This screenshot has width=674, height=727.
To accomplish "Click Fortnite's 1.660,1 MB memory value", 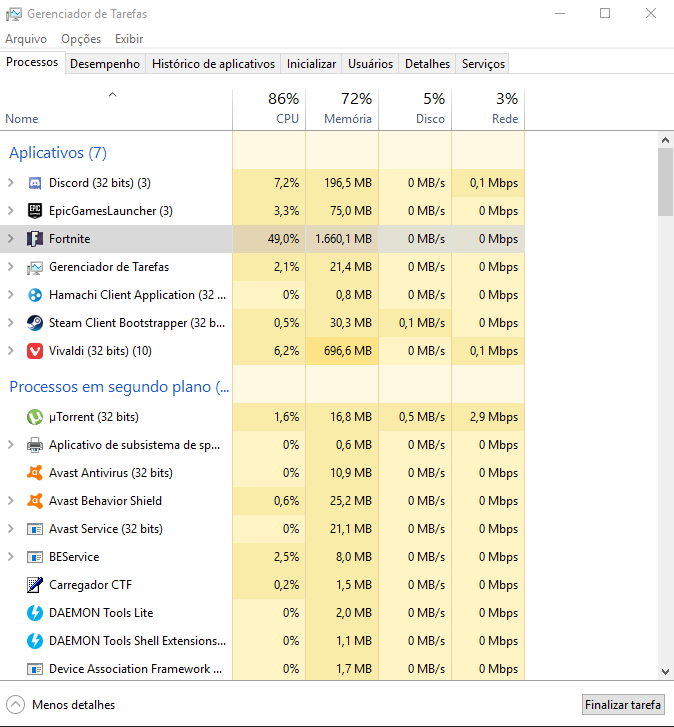I will [x=343, y=239].
